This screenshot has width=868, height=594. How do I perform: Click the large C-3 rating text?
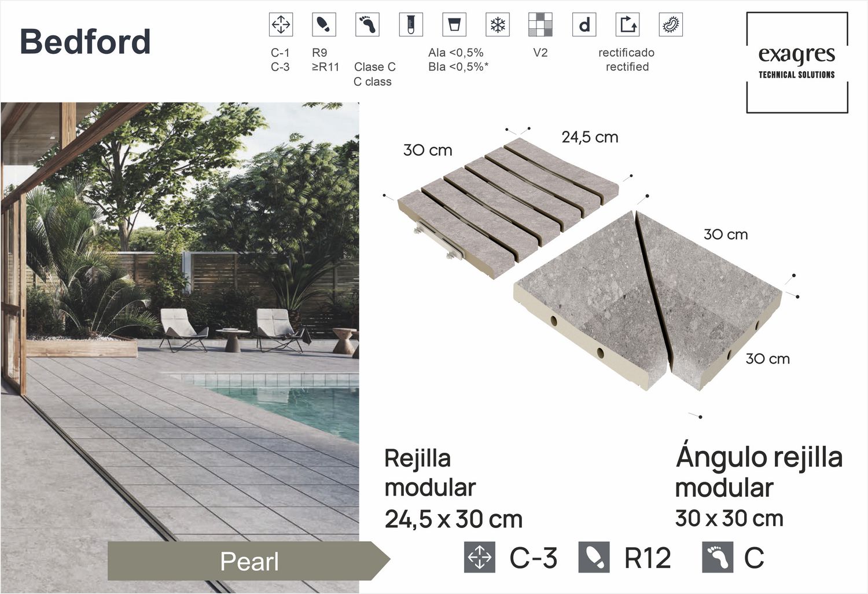[x=534, y=558]
